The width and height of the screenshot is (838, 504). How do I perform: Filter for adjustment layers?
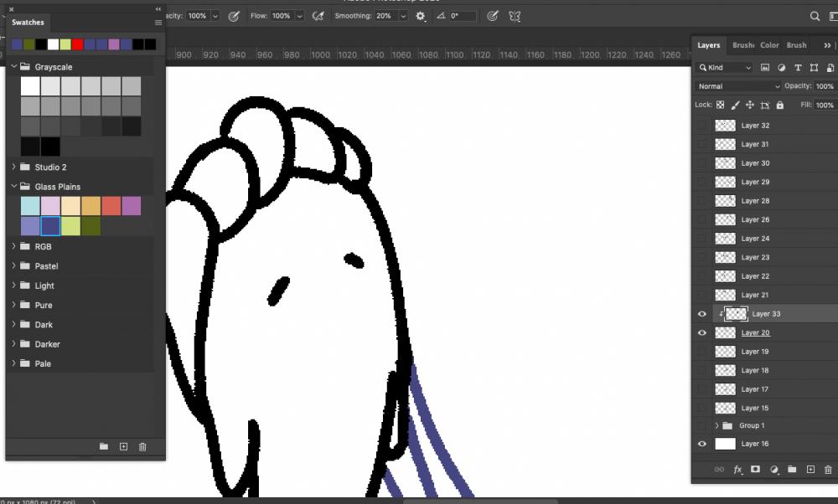point(781,67)
